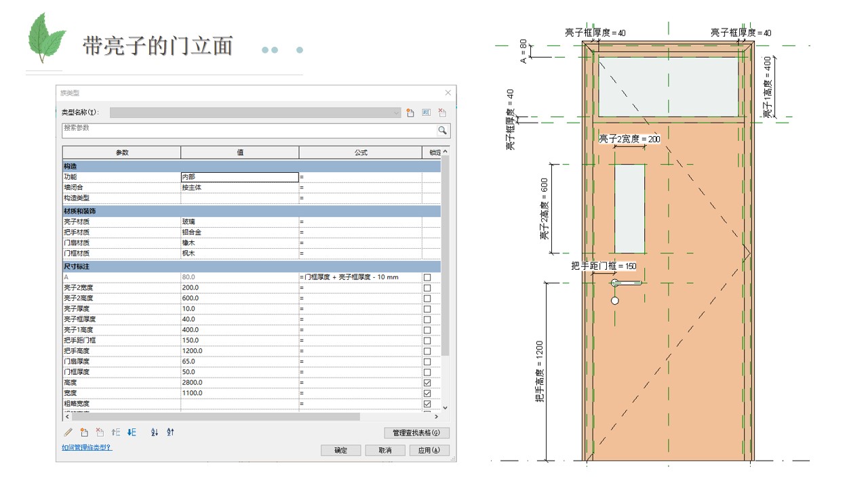Click the 亮子2高度 value 600.0
This screenshot has width=868, height=488.
pyautogui.click(x=239, y=298)
